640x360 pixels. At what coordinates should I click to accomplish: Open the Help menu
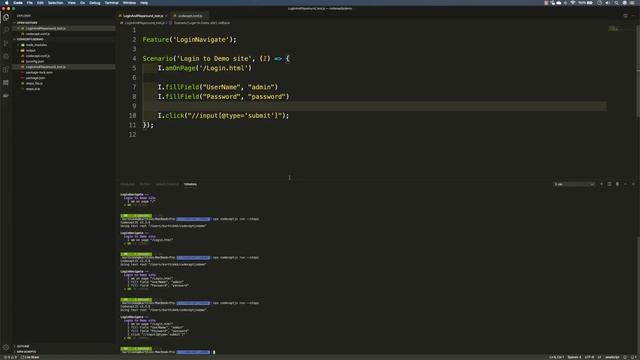tap(144, 3)
